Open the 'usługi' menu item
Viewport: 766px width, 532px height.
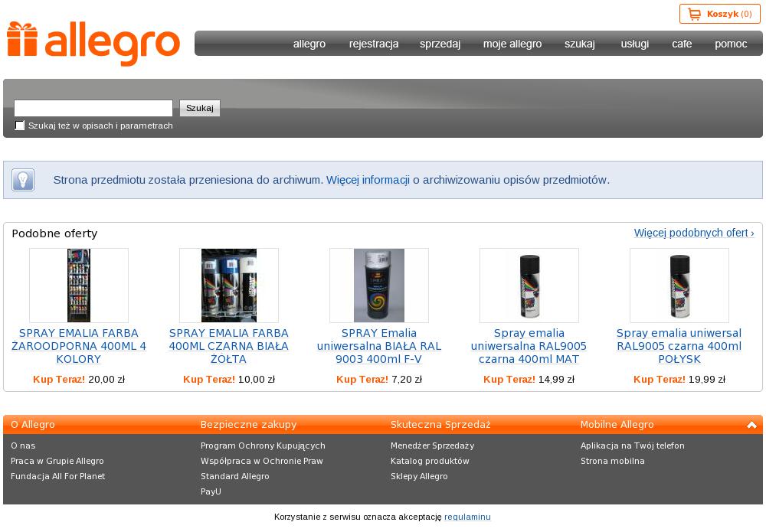pos(635,44)
